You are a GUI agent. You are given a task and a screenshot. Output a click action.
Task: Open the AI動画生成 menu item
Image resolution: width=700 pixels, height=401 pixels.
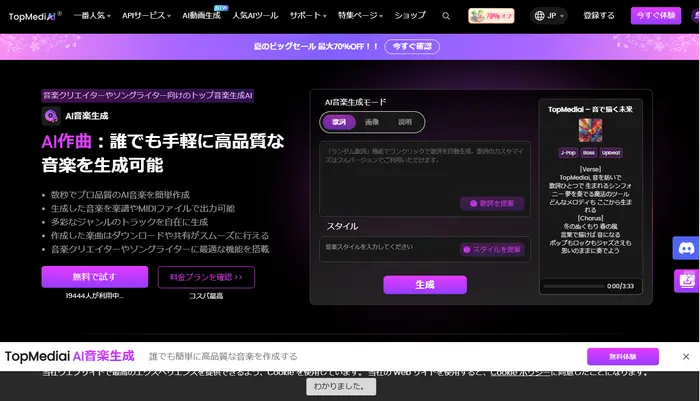pos(201,16)
